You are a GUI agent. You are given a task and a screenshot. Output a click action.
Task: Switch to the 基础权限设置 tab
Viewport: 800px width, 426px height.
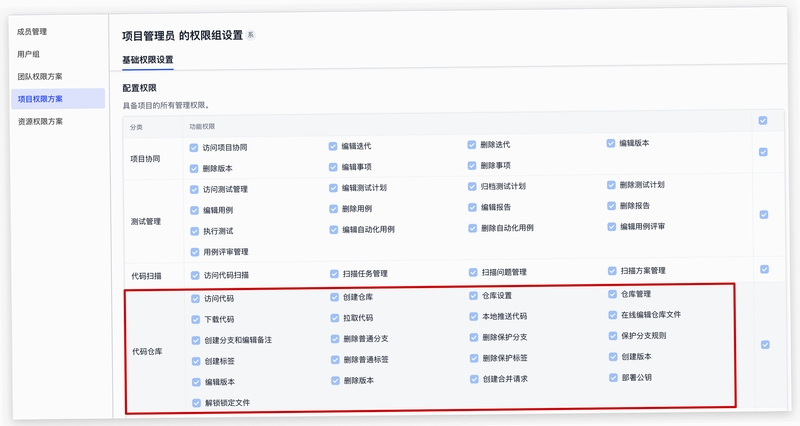tap(147, 60)
